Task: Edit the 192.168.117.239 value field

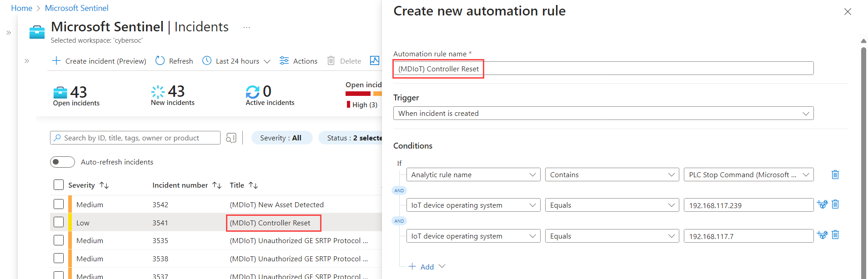Action: [749, 205]
